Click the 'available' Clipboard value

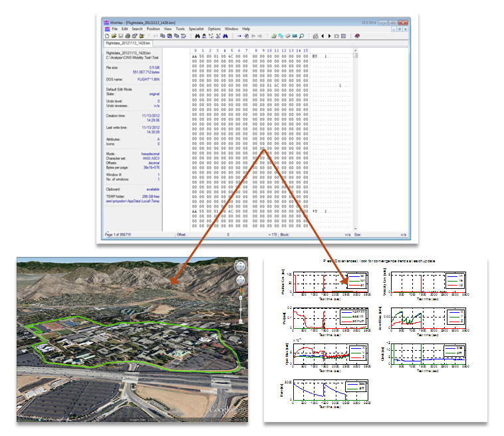[x=153, y=189]
